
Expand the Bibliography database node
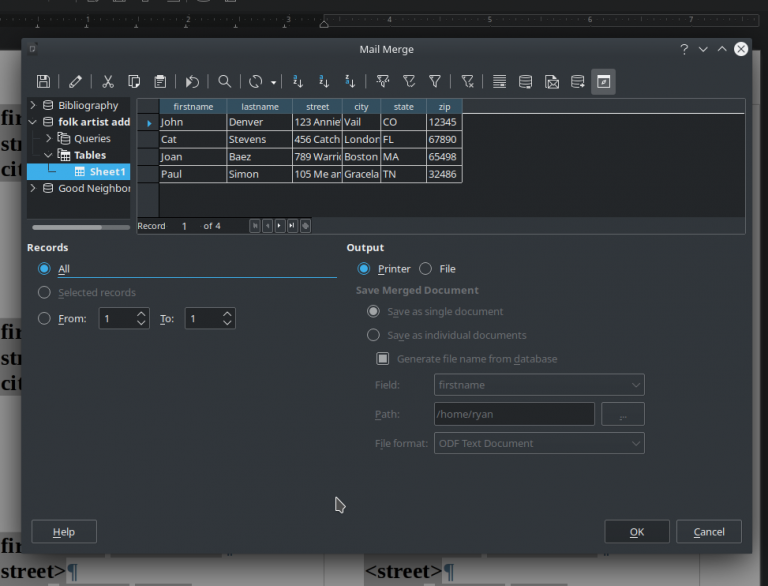[33, 105]
